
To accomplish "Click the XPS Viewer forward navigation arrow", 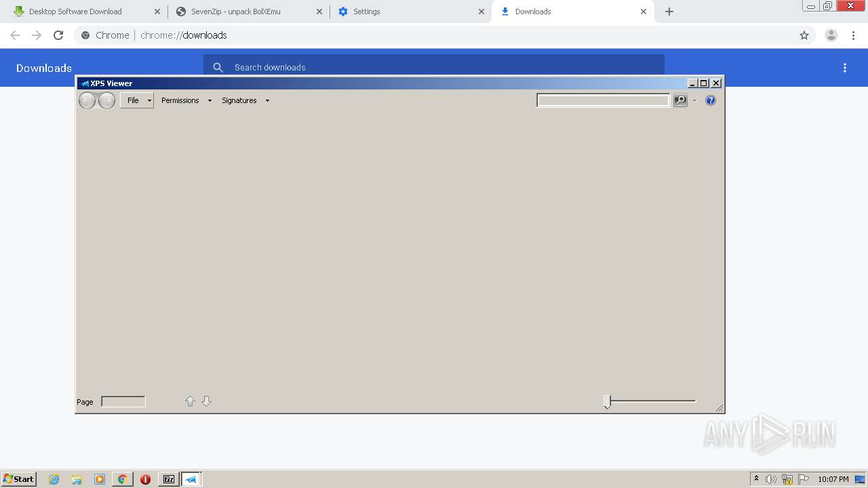I will [x=106, y=101].
